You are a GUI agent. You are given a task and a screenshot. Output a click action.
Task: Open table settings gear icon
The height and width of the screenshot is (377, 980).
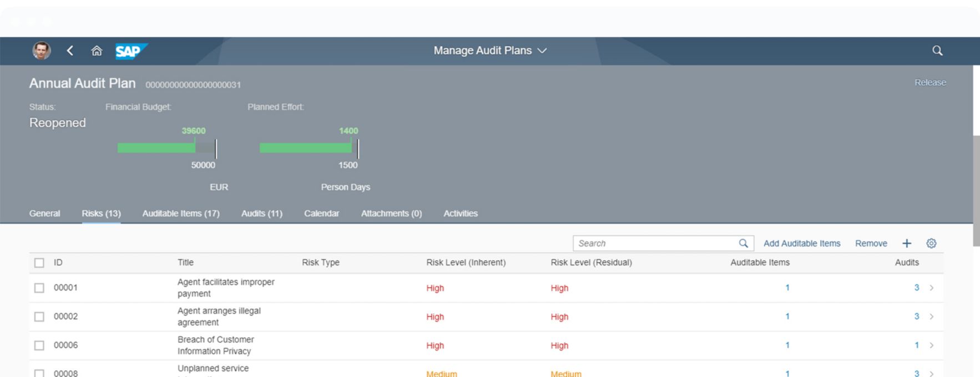(931, 243)
